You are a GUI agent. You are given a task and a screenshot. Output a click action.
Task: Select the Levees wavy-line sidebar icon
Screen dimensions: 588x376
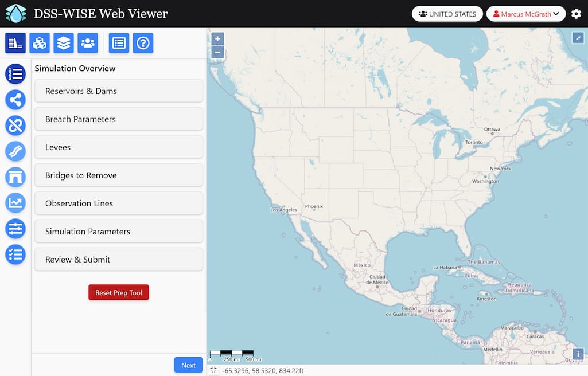[x=15, y=151]
